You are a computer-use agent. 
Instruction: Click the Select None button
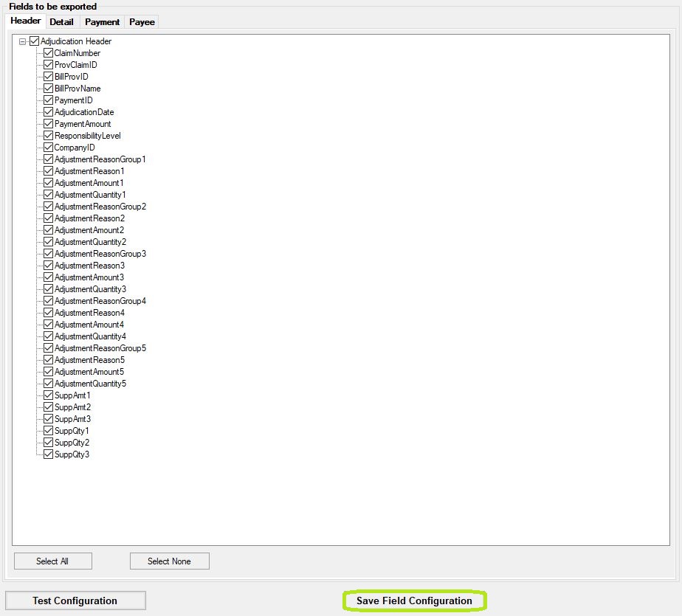point(169,561)
